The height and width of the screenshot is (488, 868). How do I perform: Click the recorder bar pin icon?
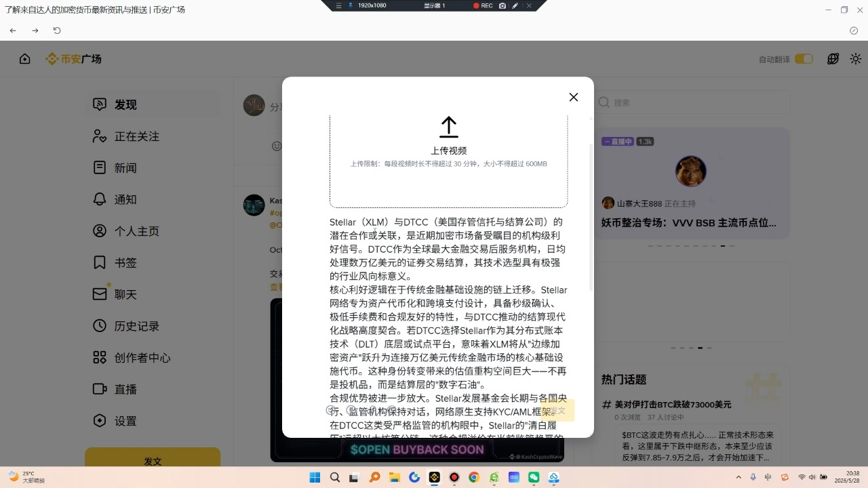(x=351, y=5)
